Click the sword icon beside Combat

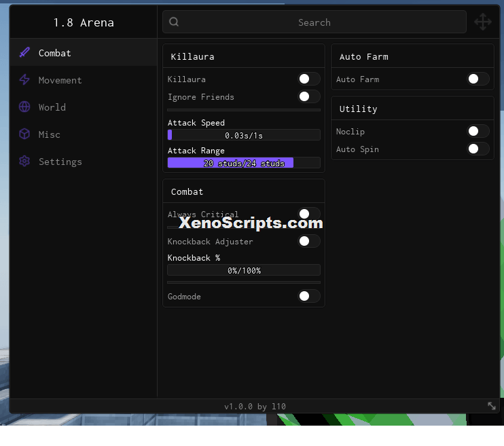pos(24,52)
